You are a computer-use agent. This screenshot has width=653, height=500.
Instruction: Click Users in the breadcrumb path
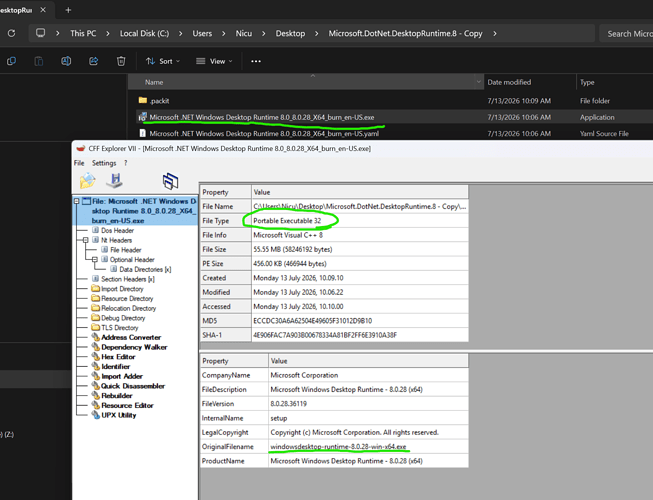(202, 33)
